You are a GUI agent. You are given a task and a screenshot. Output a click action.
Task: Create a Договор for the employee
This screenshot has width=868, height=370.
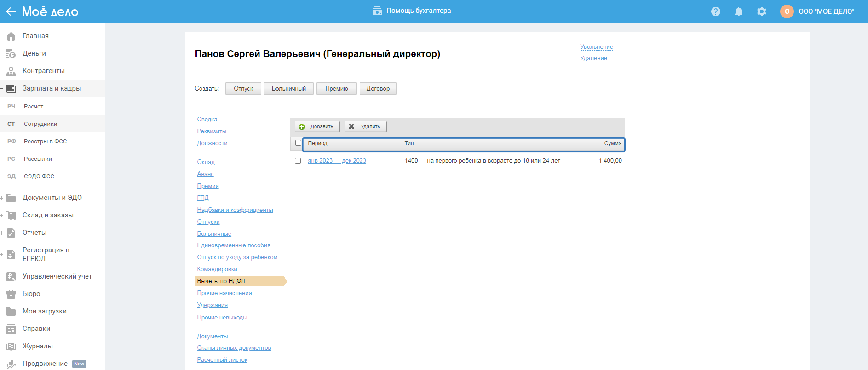tap(378, 89)
